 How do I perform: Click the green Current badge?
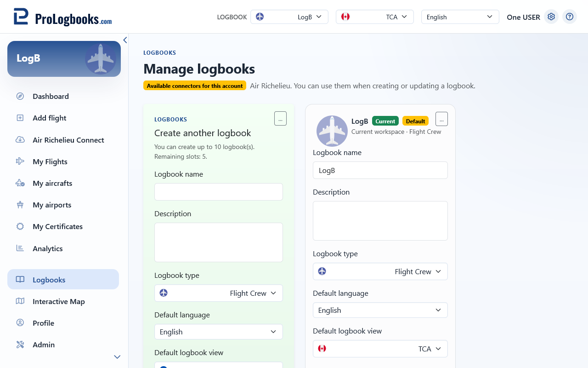pos(385,121)
